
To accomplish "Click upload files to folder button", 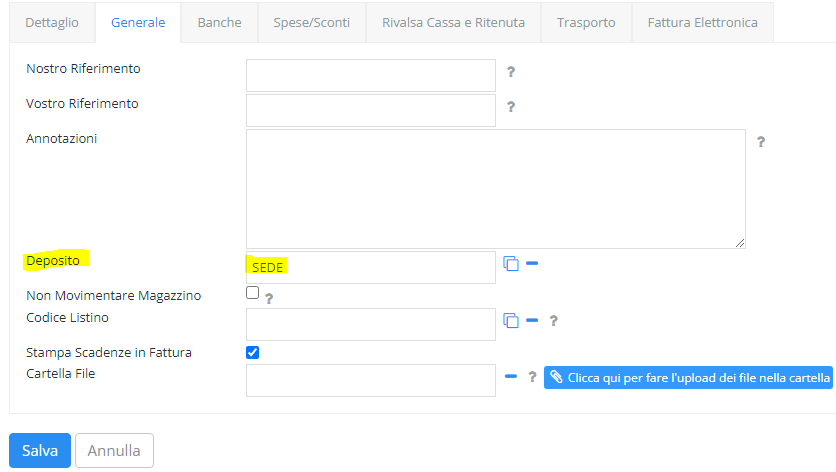I will pos(688,378).
